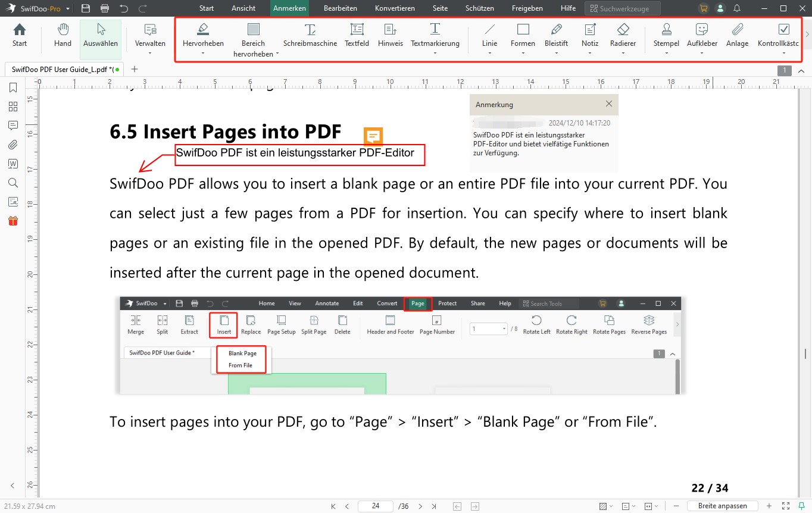Zoom in with the plus button
The width and height of the screenshot is (812, 513).
point(769,506)
